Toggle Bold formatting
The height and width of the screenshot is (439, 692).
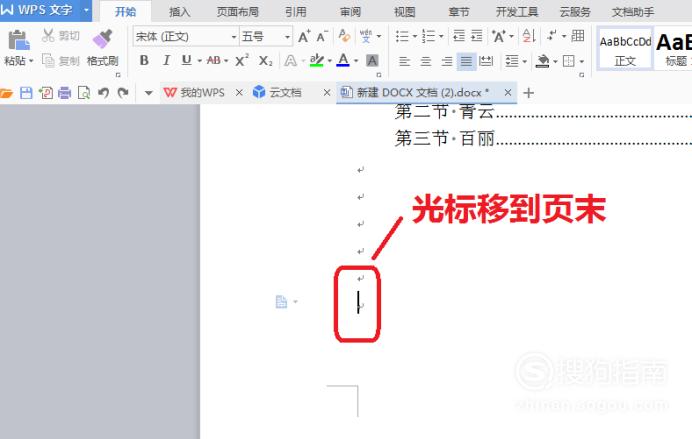pyautogui.click(x=144, y=60)
